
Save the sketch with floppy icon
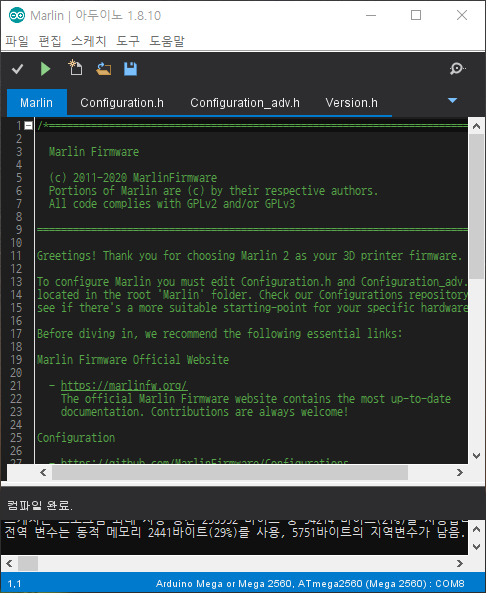click(x=130, y=69)
